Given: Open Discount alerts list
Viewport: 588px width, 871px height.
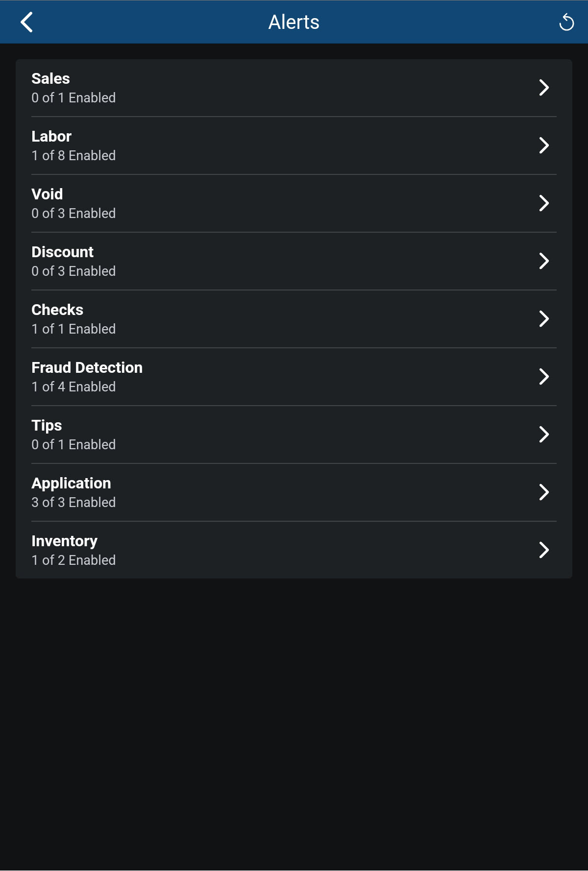Looking at the screenshot, I should coord(73,262).
